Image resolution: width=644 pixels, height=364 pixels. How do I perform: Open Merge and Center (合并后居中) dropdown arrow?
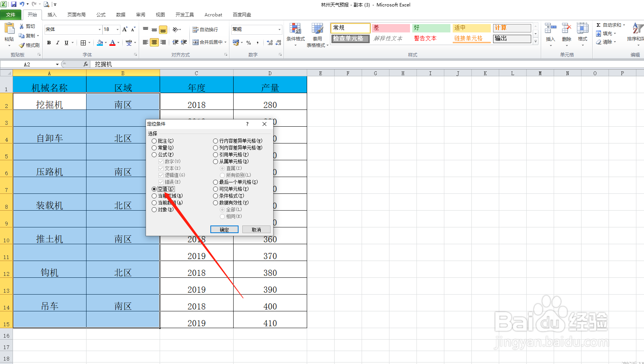225,42
